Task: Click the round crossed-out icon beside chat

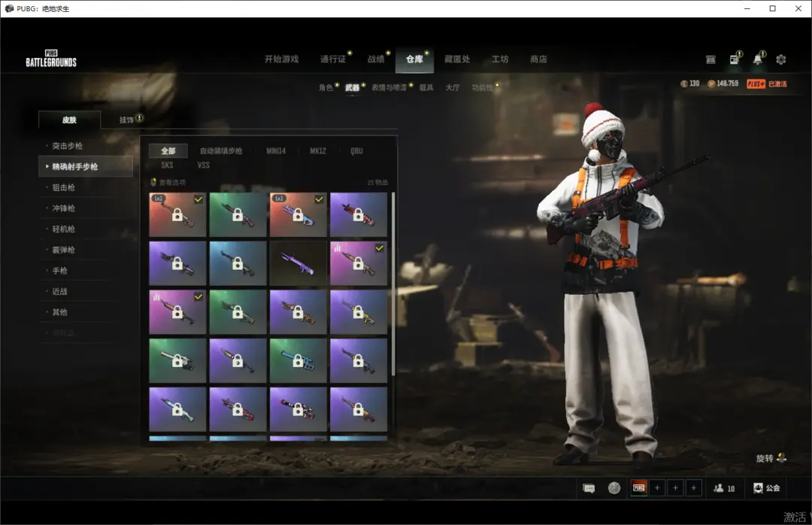Action: coord(614,488)
